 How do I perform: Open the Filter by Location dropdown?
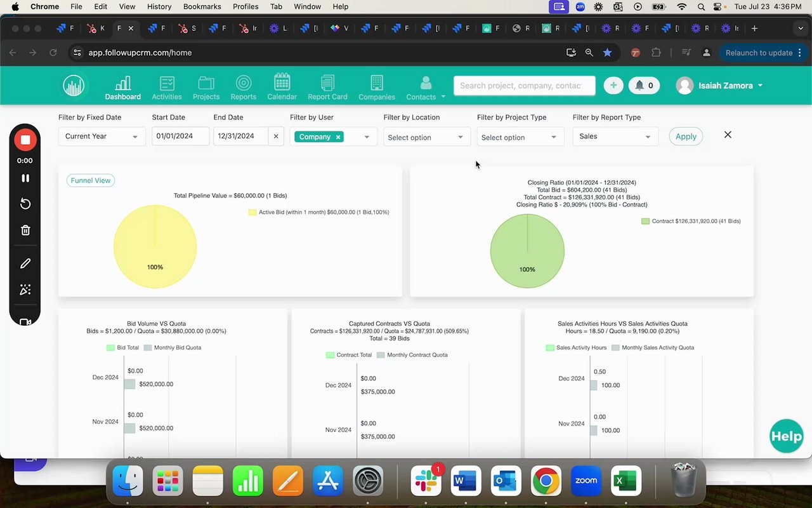[426, 137]
